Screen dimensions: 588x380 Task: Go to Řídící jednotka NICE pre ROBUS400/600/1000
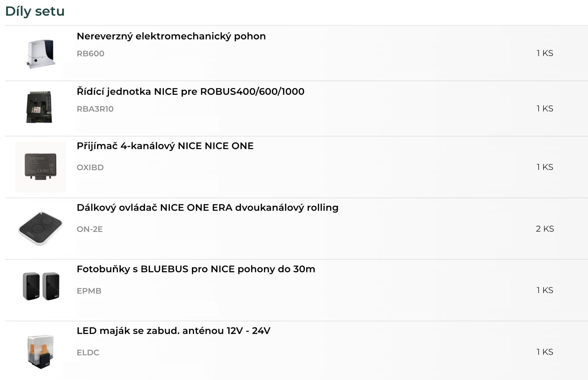point(190,92)
